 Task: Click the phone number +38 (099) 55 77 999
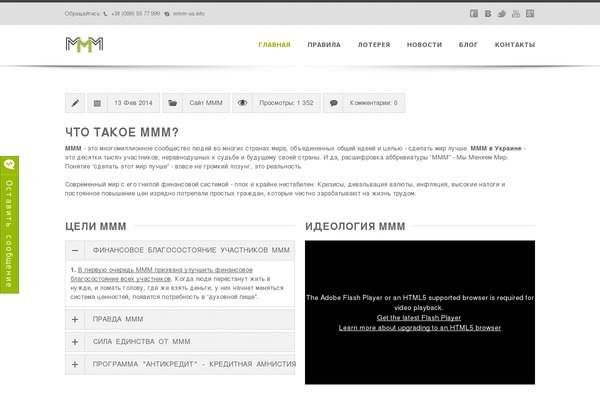click(135, 14)
